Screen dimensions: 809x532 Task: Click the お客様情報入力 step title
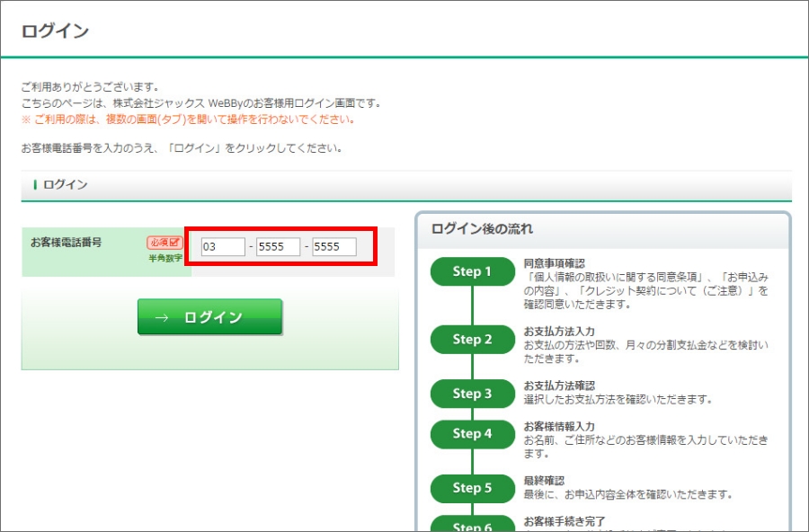pos(559,426)
